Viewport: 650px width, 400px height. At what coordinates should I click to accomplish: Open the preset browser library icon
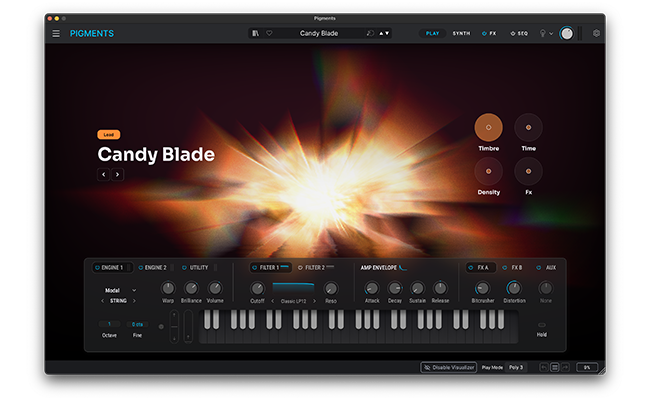tap(256, 33)
